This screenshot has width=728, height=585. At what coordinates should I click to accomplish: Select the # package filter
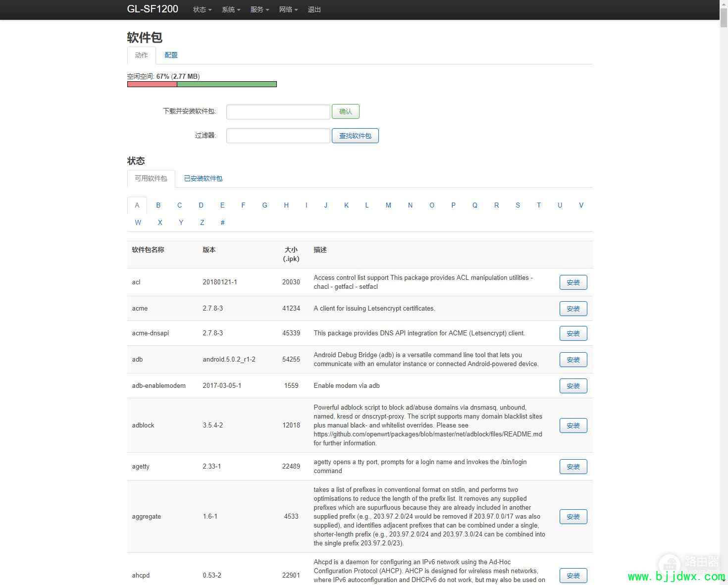coord(223,223)
